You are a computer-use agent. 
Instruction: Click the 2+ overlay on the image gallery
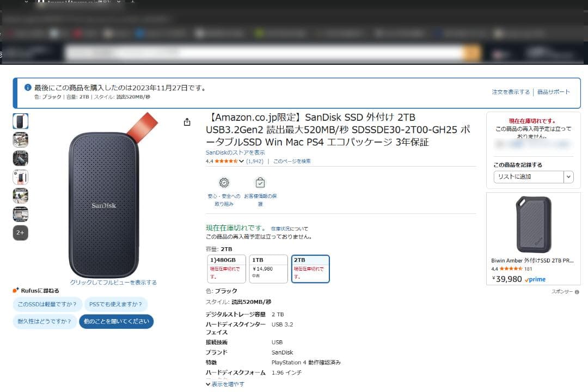pos(20,232)
